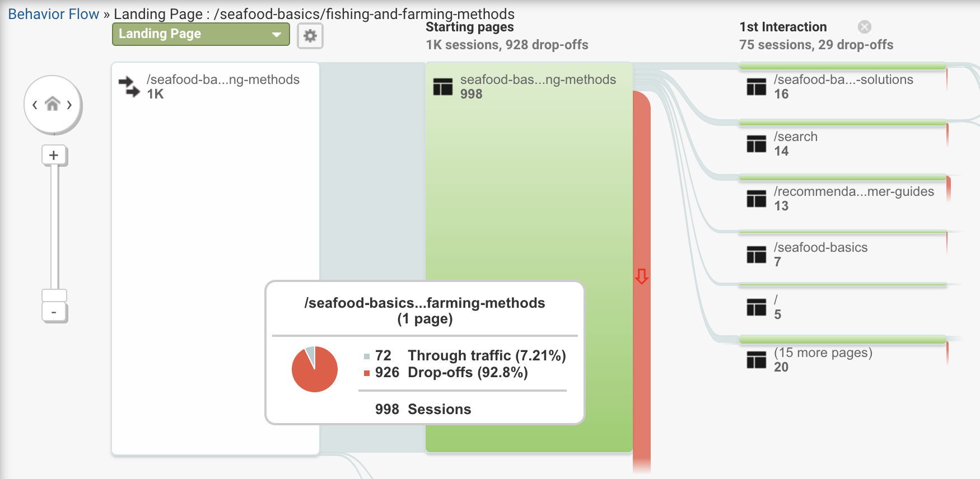Select the /search page node icon
980x479 pixels.
pos(756,144)
